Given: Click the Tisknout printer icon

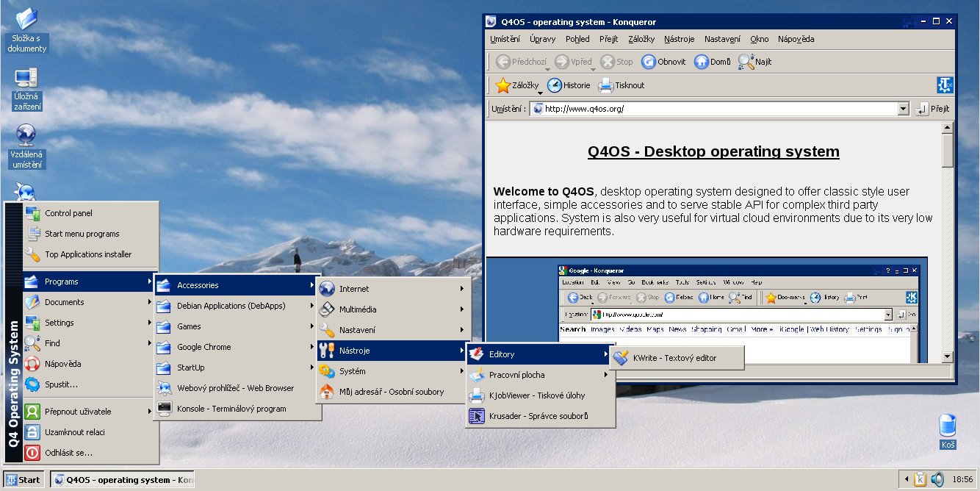Looking at the screenshot, I should pyautogui.click(x=605, y=85).
